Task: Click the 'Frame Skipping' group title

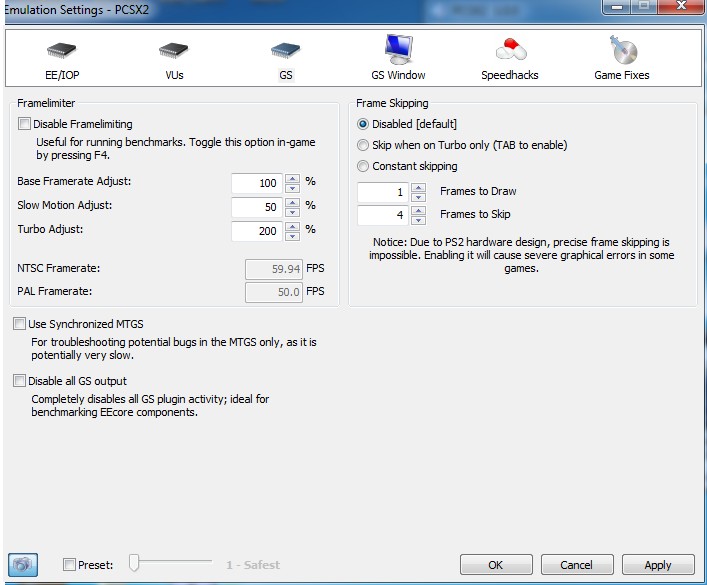Action: (x=392, y=103)
